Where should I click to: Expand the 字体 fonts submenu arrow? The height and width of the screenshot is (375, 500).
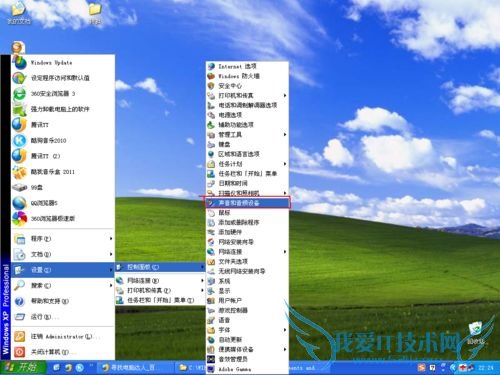pos(285,330)
